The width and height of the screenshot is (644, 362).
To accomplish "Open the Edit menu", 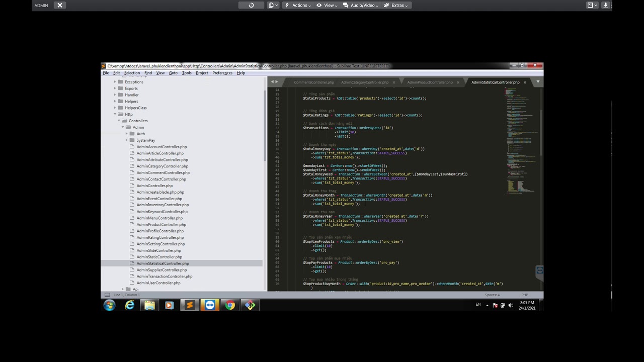I will point(117,73).
